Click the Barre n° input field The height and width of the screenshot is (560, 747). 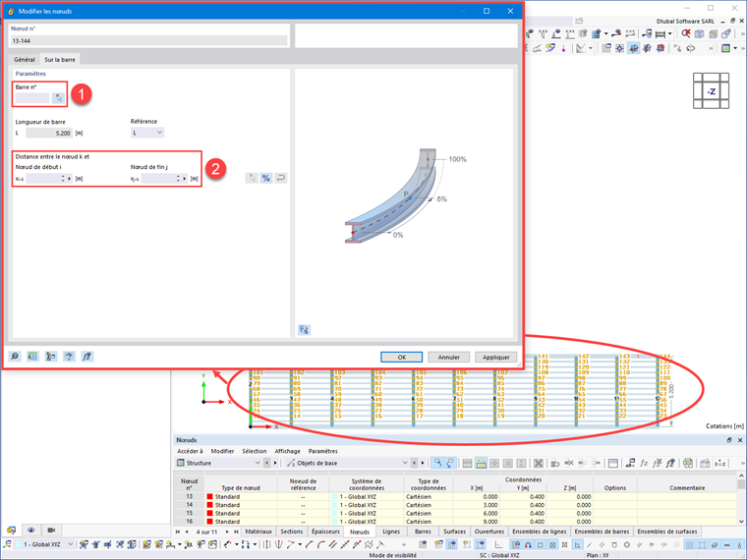coord(32,98)
